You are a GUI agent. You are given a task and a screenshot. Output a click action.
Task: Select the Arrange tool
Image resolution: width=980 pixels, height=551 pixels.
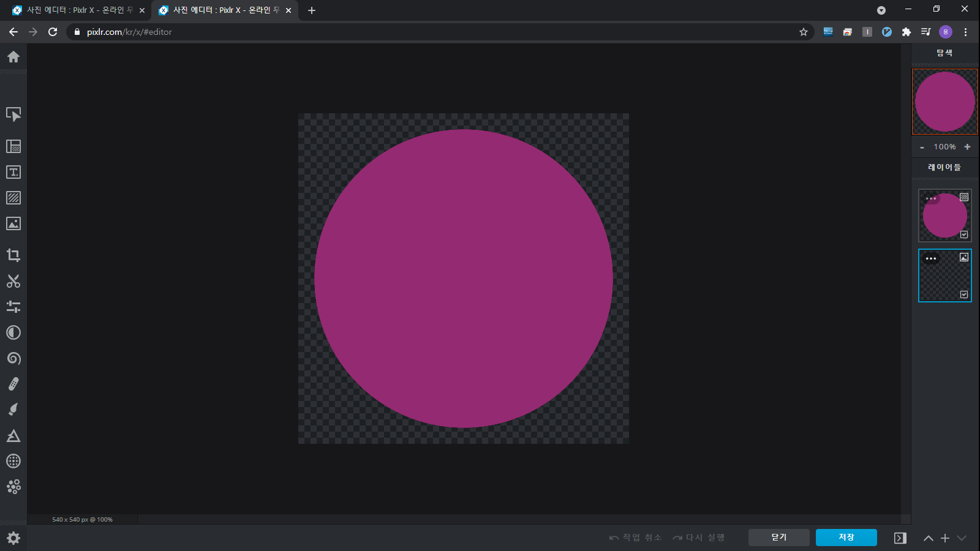(13, 114)
